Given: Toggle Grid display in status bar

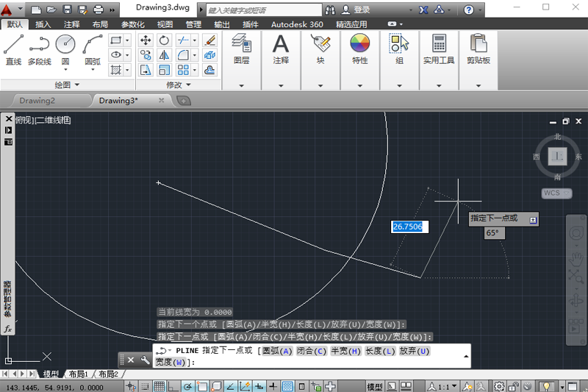Looking at the screenshot, I should 159,386.
